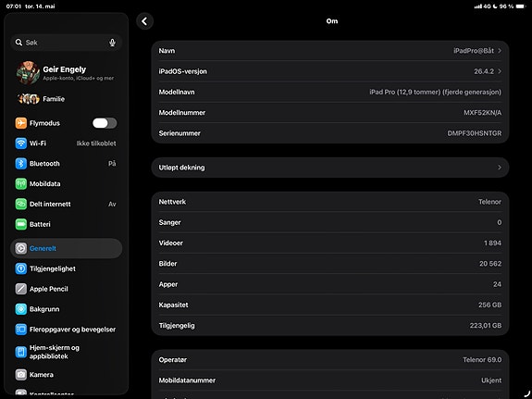The width and height of the screenshot is (532, 399).
Task: Tap the Serienummer row value
Action: (474, 133)
